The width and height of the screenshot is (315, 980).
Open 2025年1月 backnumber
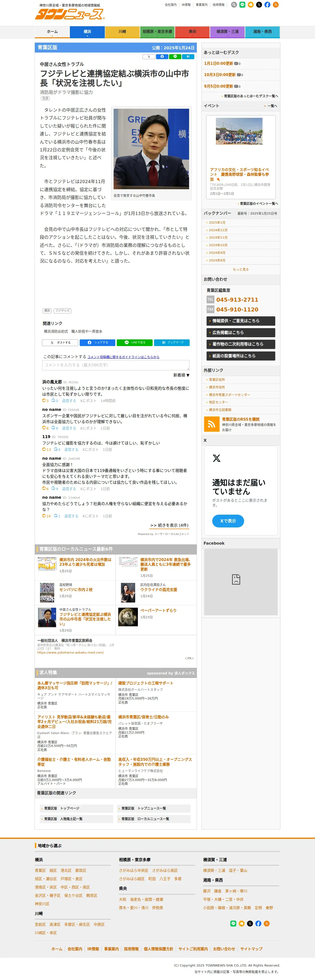pyautogui.click(x=217, y=223)
